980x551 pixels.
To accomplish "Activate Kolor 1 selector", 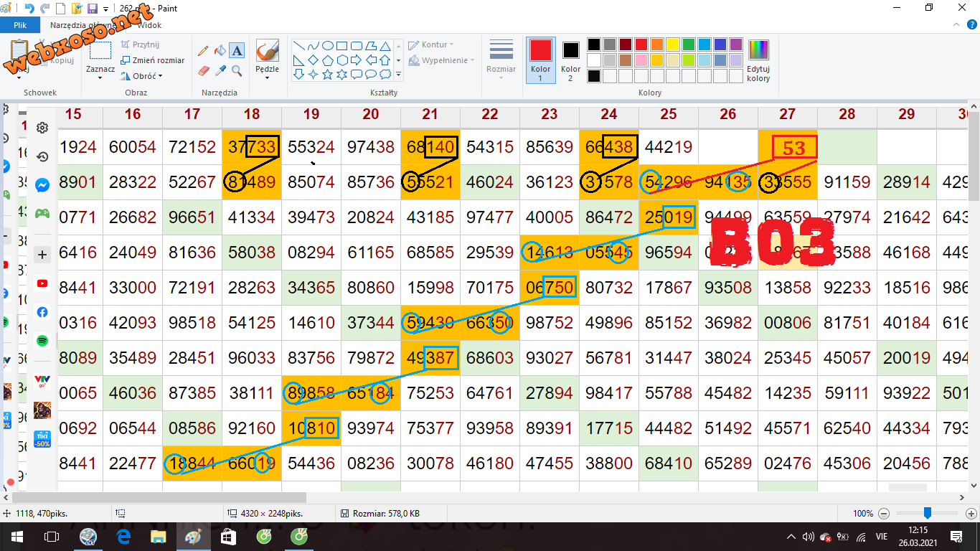I will [x=541, y=60].
